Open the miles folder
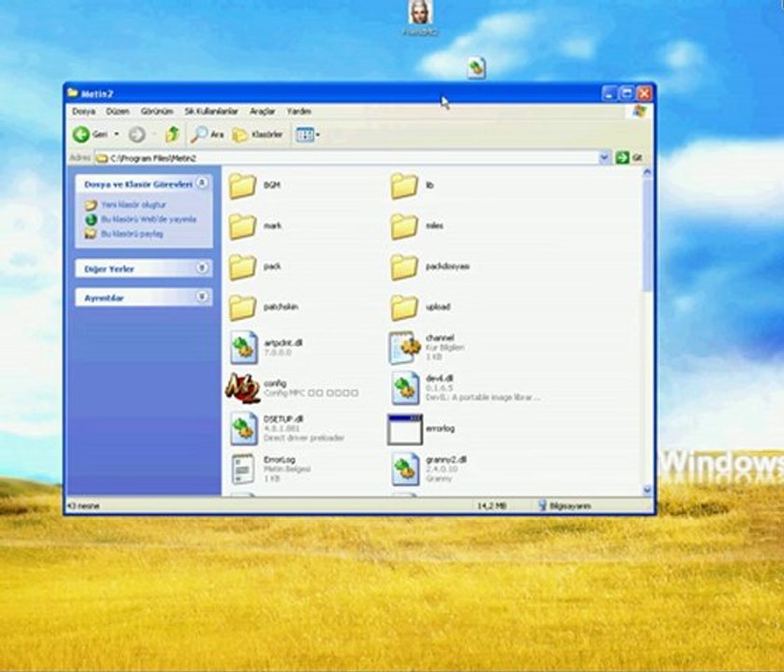The width and height of the screenshot is (784, 672). tap(404, 227)
